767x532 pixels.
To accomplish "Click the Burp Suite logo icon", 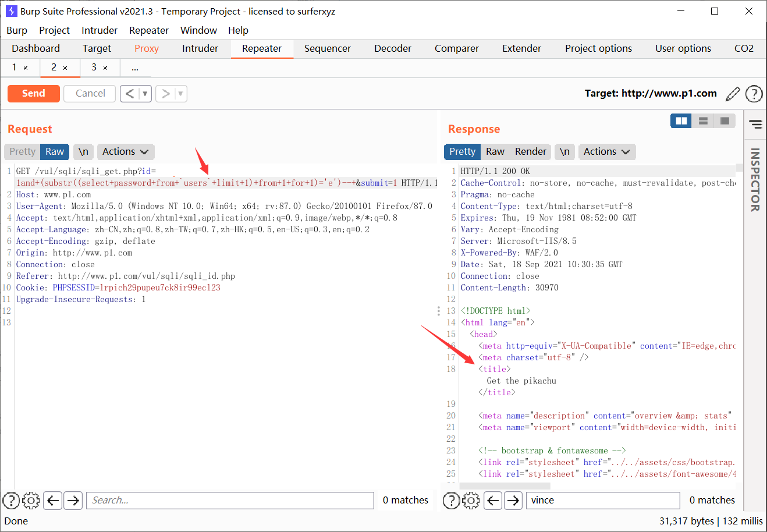I will pos(11,11).
